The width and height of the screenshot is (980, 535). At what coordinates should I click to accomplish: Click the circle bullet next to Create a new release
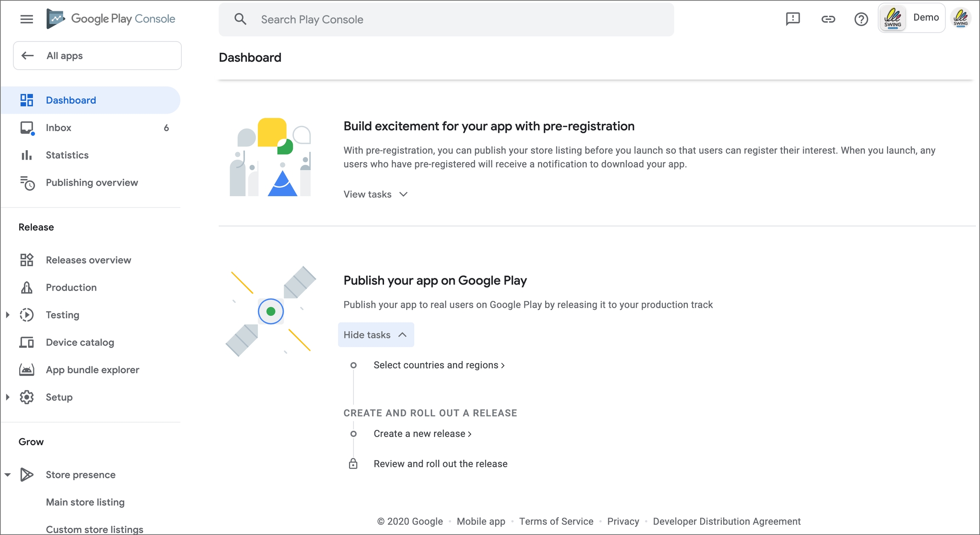[x=353, y=434]
